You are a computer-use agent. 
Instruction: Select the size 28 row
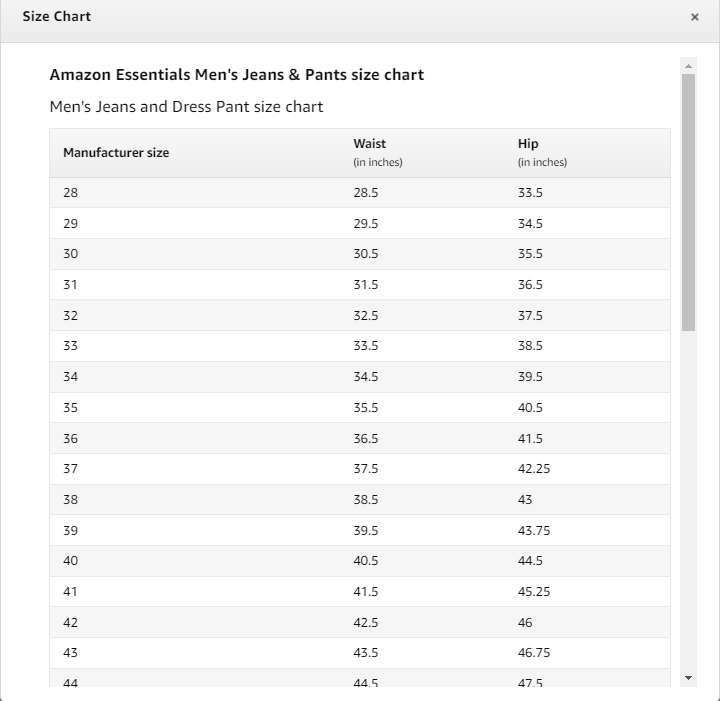360,193
